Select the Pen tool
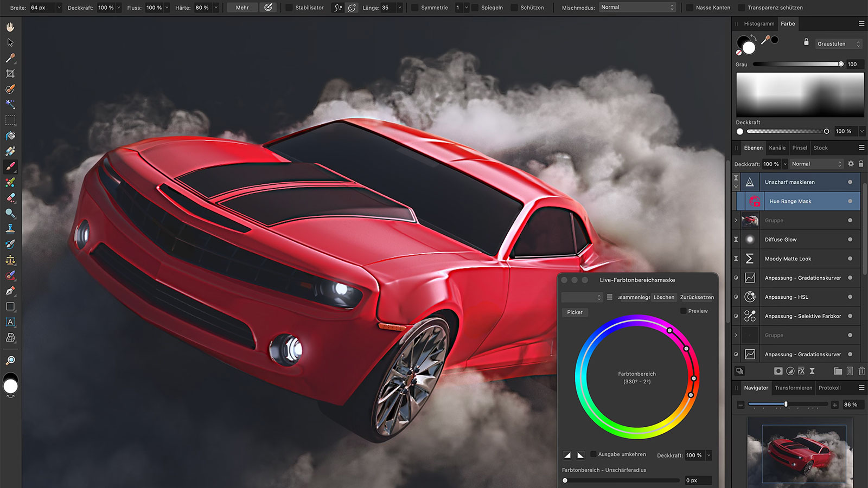The height and width of the screenshot is (488, 868). pyautogui.click(x=10, y=291)
